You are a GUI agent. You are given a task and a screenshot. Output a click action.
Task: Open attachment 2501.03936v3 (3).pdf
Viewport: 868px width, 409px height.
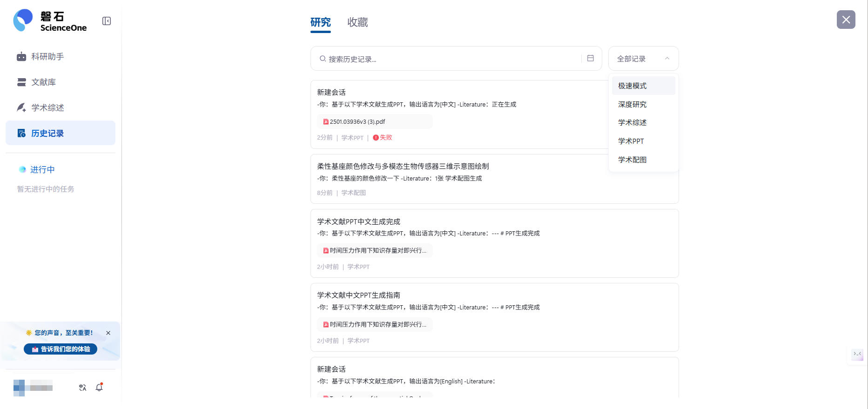click(x=375, y=121)
